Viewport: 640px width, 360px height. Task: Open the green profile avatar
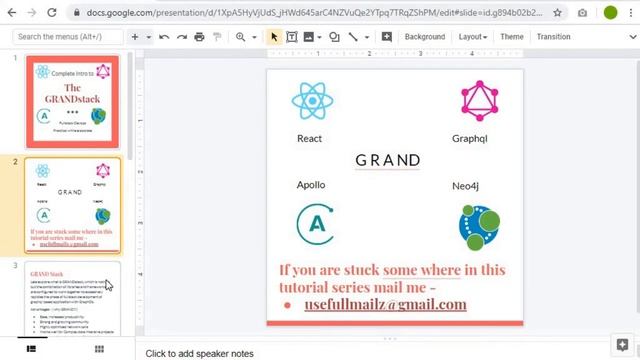tap(610, 13)
